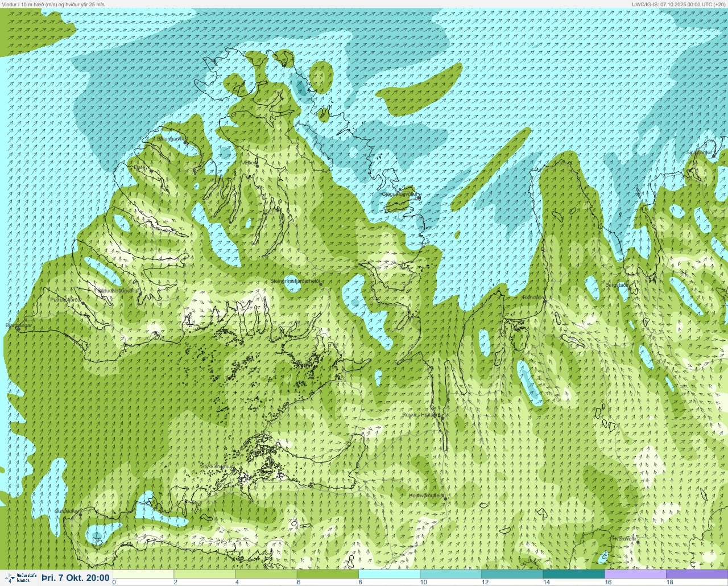This screenshot has height=586, width=728.
Task: Click the legend value 6
Action: (x=299, y=582)
